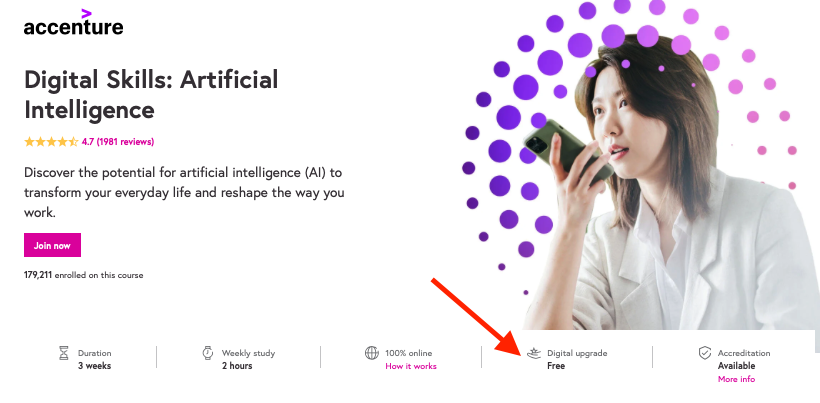The width and height of the screenshot is (820, 403).
Task: Click the red arrow annotation
Action: 478,318
